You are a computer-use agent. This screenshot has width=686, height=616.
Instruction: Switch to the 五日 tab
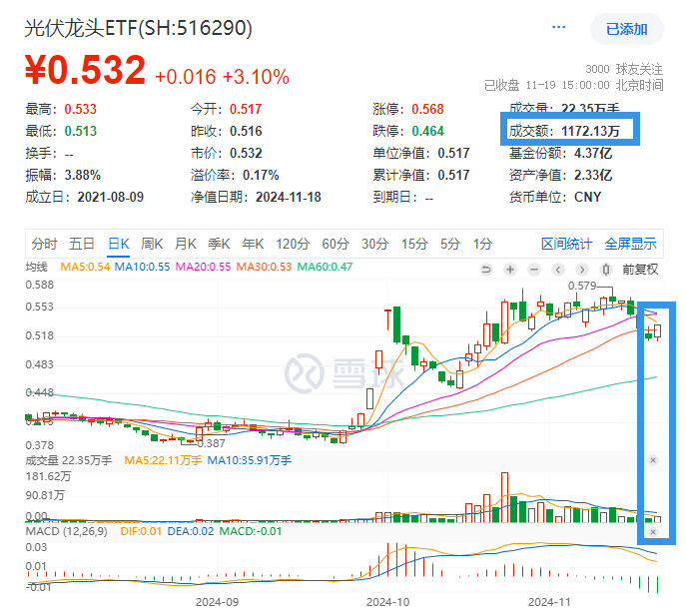pos(82,244)
